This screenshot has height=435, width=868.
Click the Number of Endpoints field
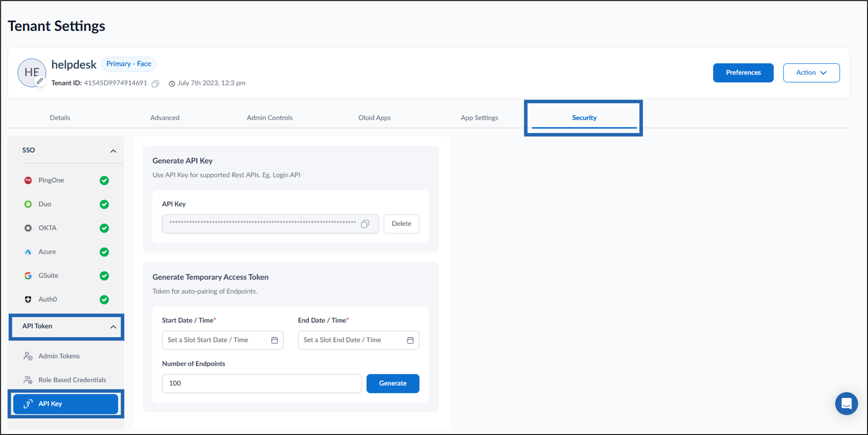(x=262, y=383)
